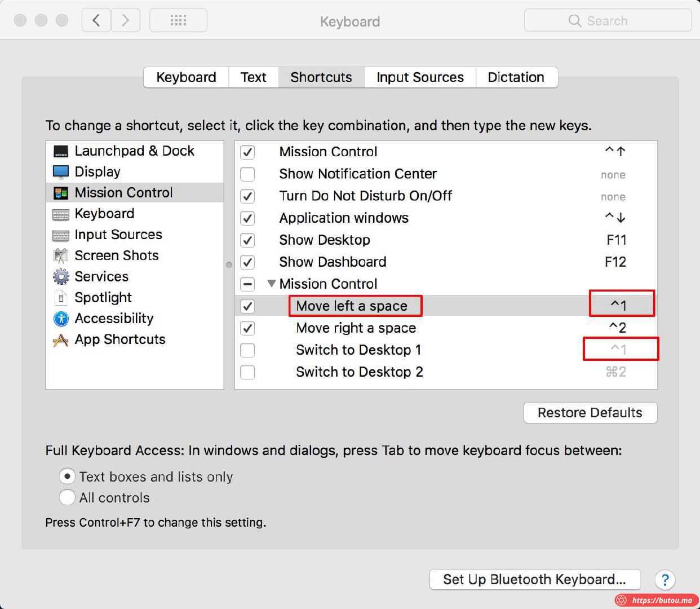Image resolution: width=700 pixels, height=609 pixels.
Task: Select the All controls radio button
Action: click(x=67, y=497)
